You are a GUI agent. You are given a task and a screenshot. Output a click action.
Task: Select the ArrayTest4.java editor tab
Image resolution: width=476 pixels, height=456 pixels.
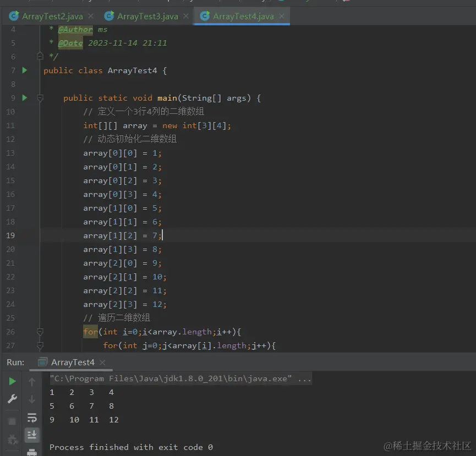(243, 16)
